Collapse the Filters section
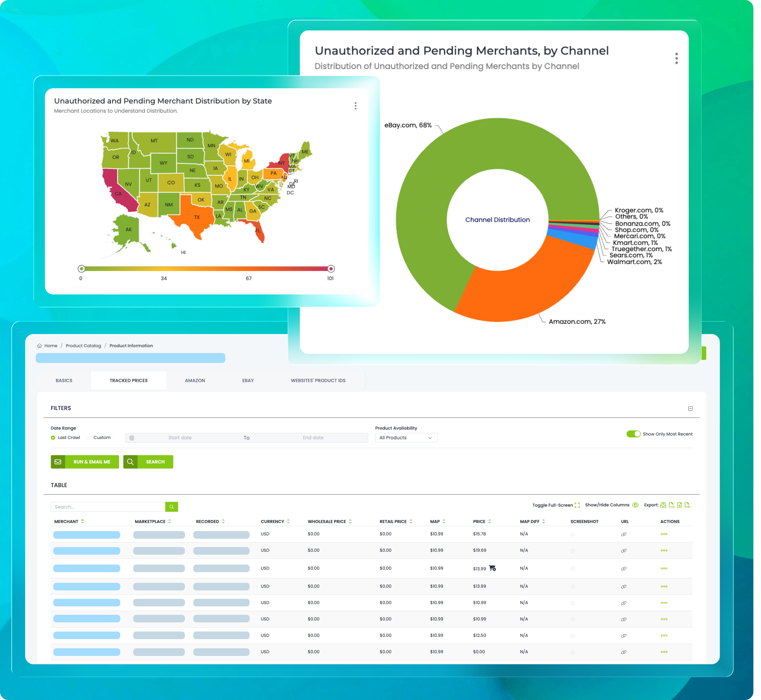This screenshot has width=761, height=700. click(x=690, y=409)
